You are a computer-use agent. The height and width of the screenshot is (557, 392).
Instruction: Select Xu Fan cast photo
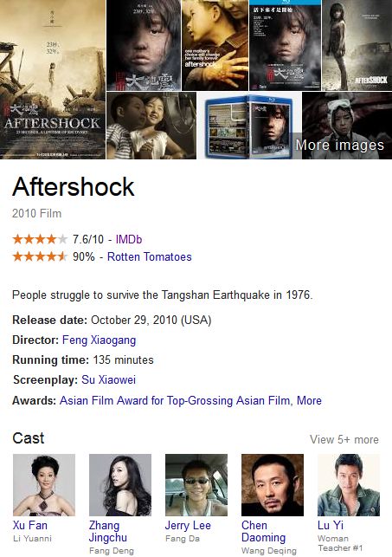tap(44, 485)
